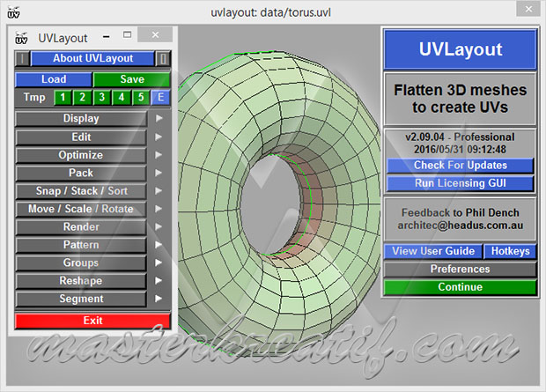Expand the arrow next to Render
The image size is (546, 392).
pyautogui.click(x=159, y=227)
